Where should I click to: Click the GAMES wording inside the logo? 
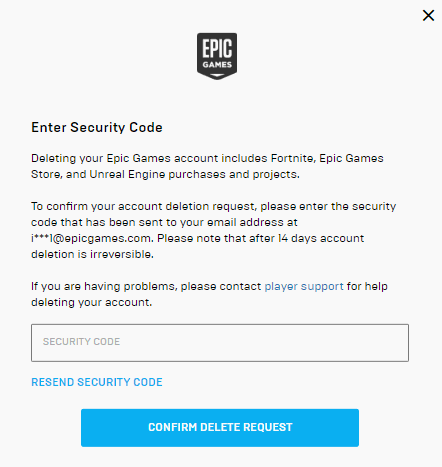click(x=217, y=65)
